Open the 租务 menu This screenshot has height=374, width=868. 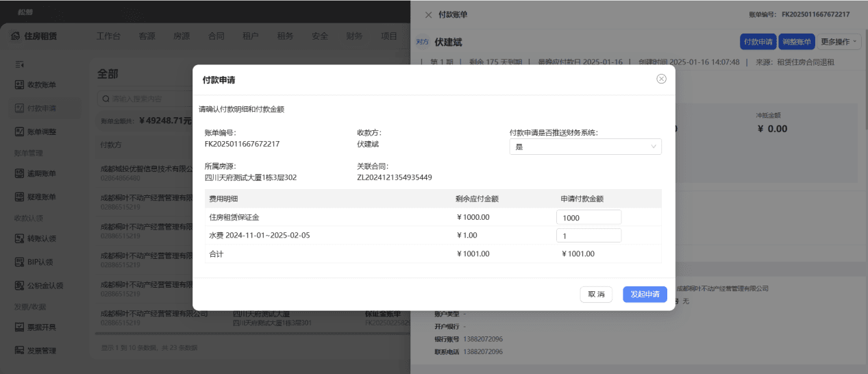tap(285, 36)
